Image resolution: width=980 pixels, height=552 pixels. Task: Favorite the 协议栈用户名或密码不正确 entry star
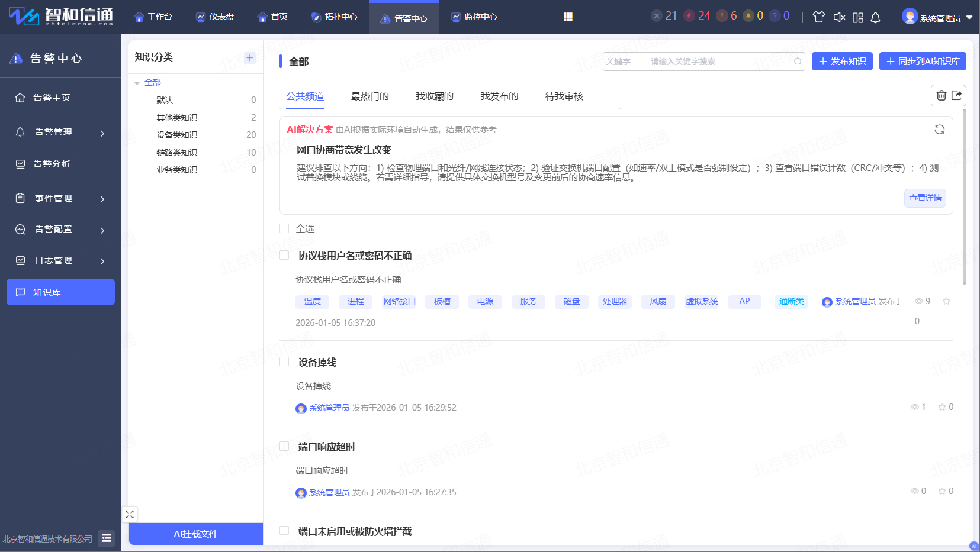click(x=946, y=301)
